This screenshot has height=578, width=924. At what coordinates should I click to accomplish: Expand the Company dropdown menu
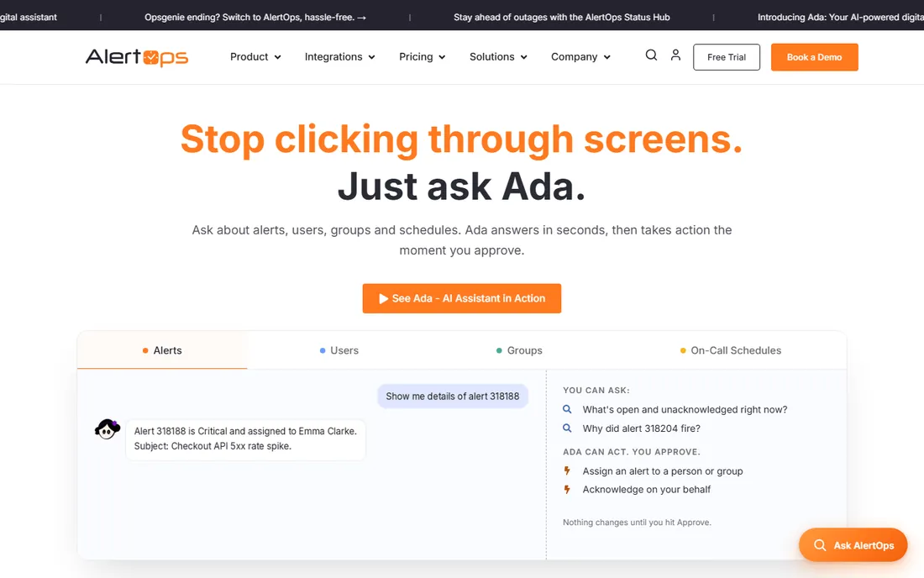tap(580, 57)
